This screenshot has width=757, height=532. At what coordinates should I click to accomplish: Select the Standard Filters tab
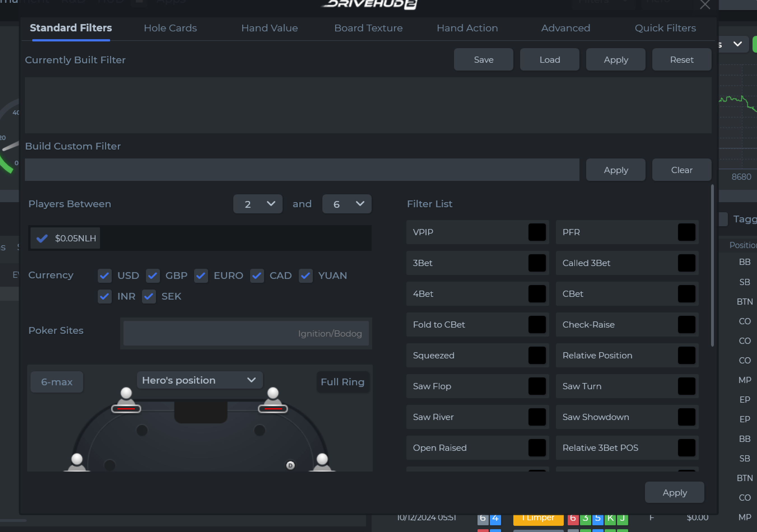(71, 28)
